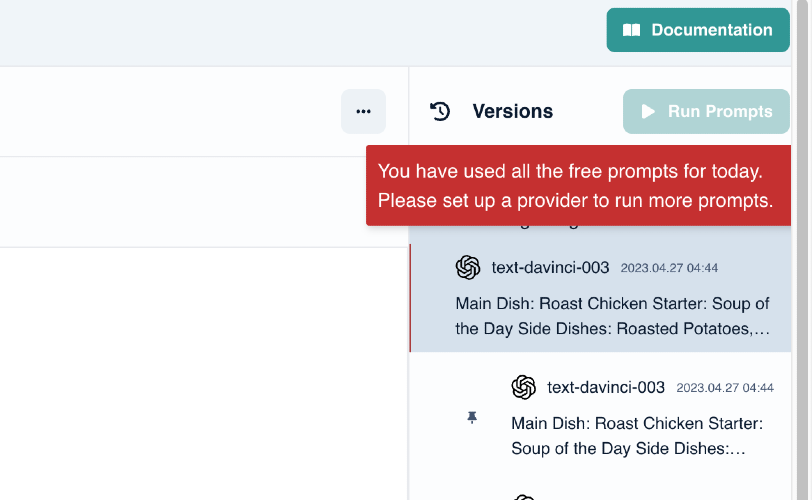This screenshot has width=812, height=500.
Task: Click the play triangle in Run Prompts
Action: (648, 111)
